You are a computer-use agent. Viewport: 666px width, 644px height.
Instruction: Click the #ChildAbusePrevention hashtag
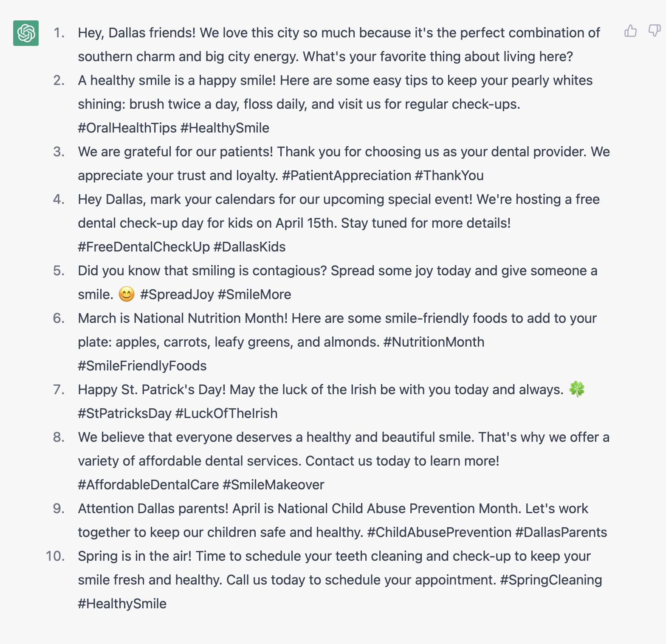(x=439, y=532)
